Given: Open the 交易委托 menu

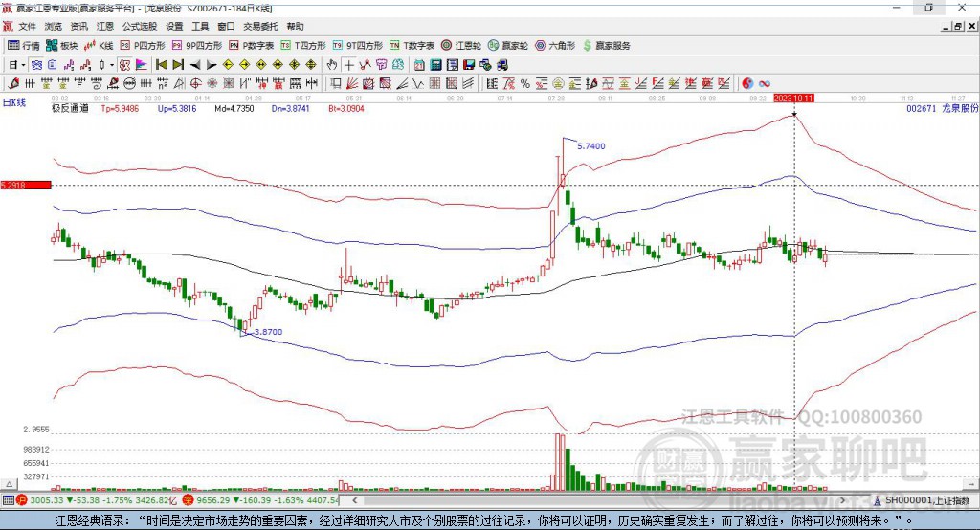Looking at the screenshot, I should click(x=260, y=26).
